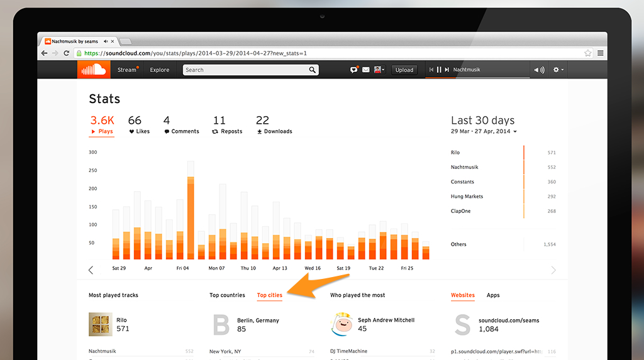Open the settings gear dropdown
The height and width of the screenshot is (360, 644).
pos(558,70)
